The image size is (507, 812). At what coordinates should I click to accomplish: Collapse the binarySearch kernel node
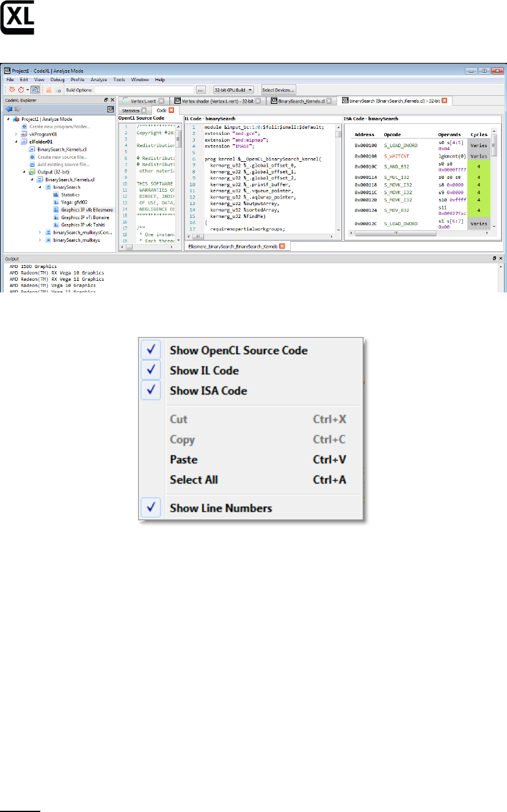pos(40,187)
